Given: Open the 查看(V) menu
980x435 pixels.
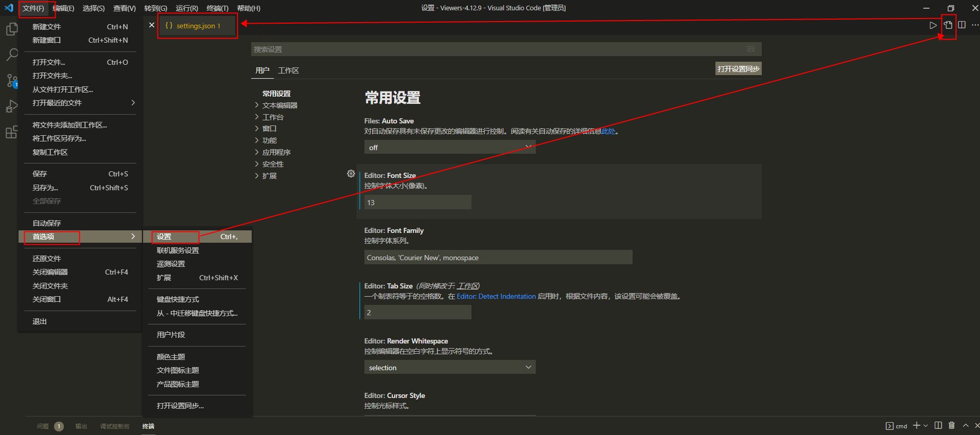Looking at the screenshot, I should tap(125, 8).
